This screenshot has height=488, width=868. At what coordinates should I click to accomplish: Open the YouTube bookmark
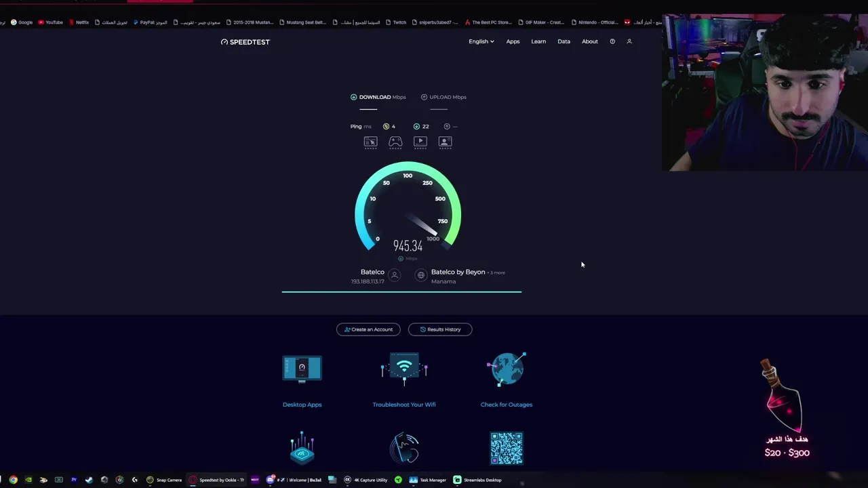50,22
